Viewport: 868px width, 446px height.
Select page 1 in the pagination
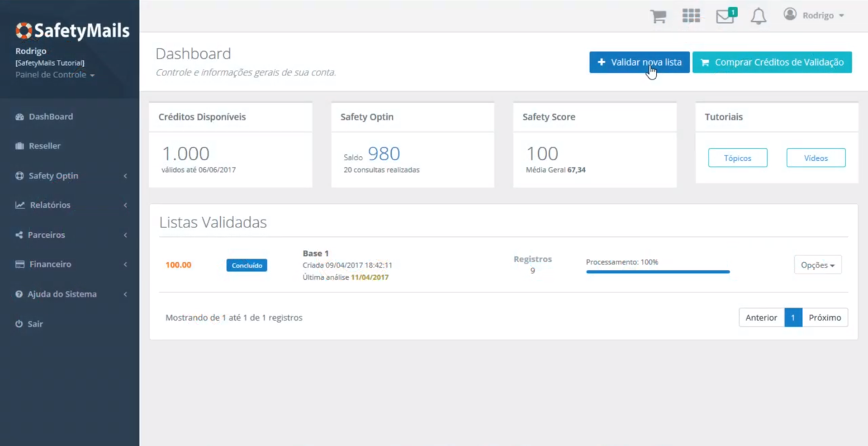tap(793, 317)
